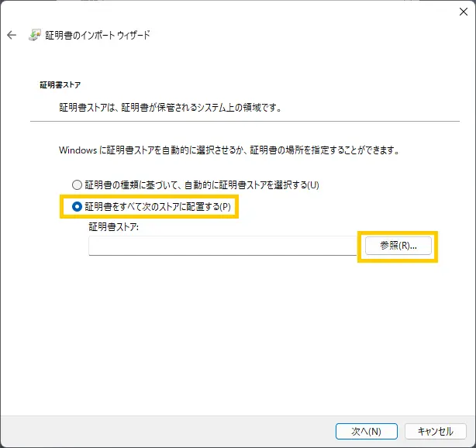Image resolution: width=476 pixels, height=448 pixels.
Task: Click into the 証明書ストア text field
Action: (x=222, y=246)
